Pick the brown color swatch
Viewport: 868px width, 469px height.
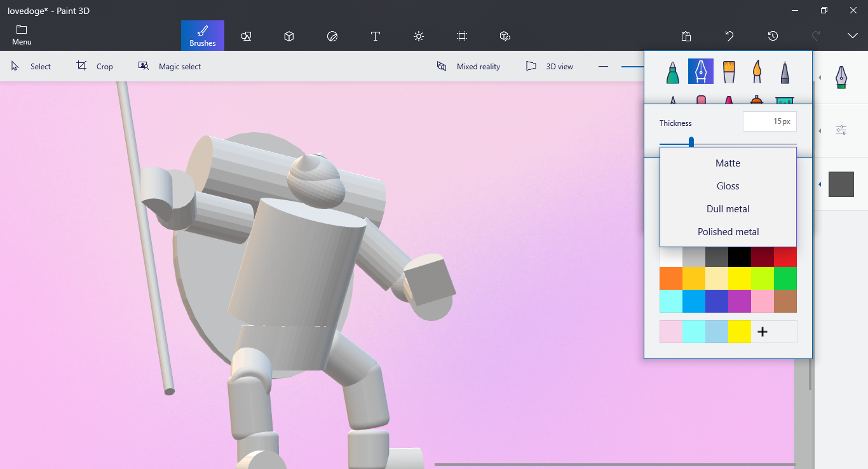785,301
